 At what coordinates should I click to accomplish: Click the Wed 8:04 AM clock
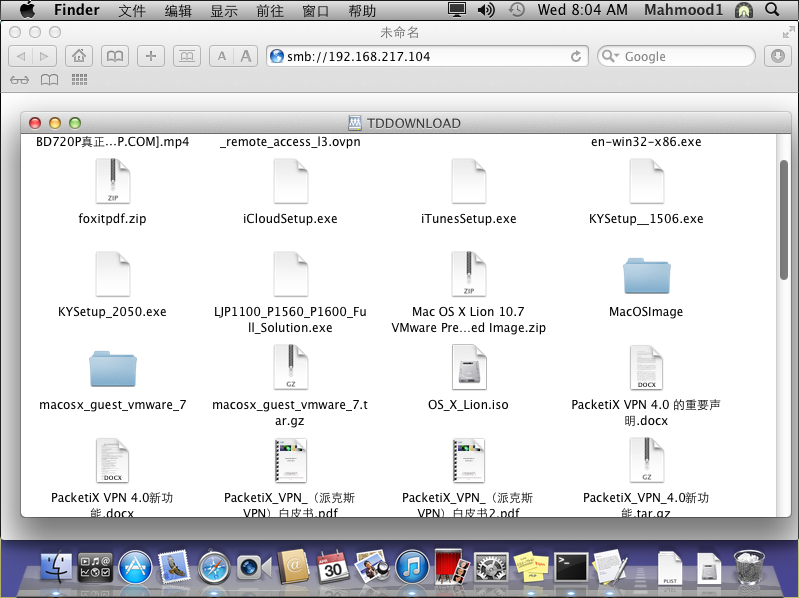click(582, 10)
